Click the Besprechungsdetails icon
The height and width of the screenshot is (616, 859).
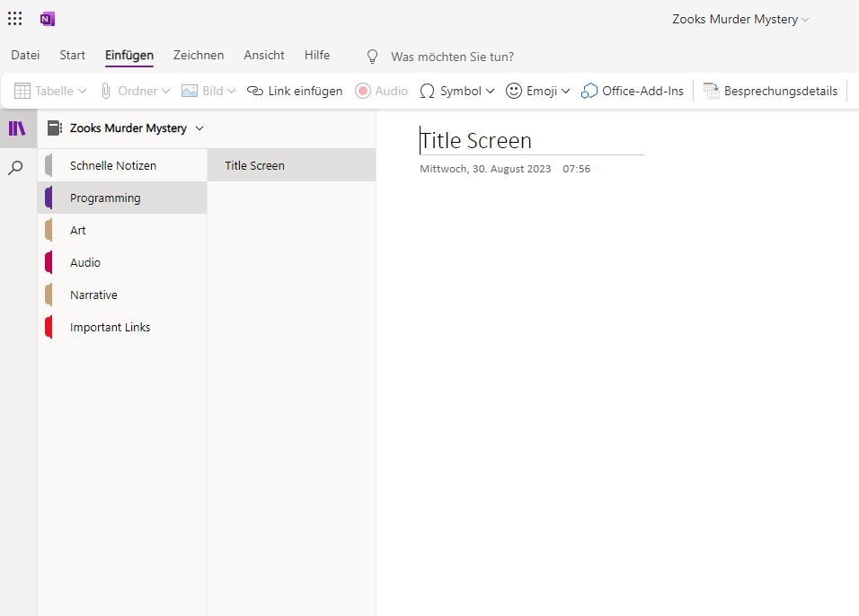(x=711, y=91)
